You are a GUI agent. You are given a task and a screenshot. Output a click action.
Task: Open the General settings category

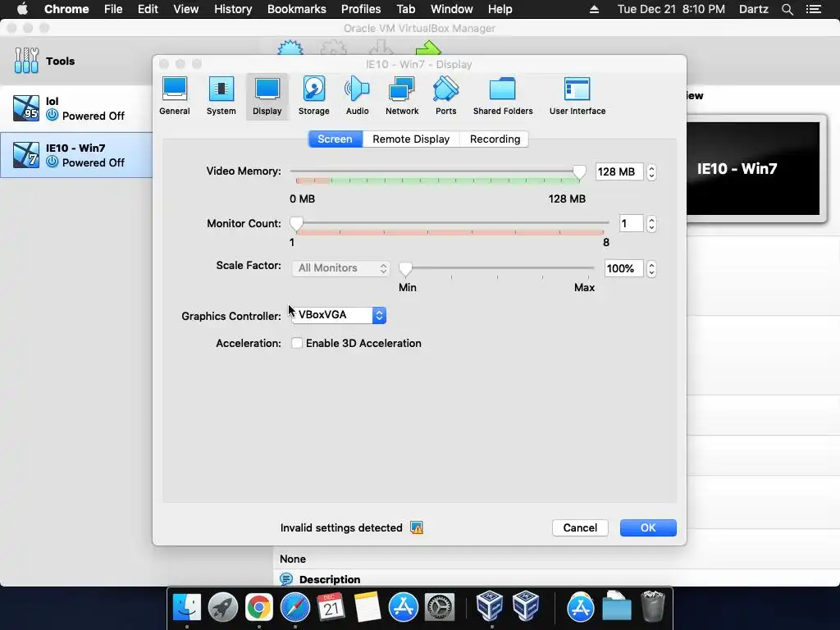175,97
